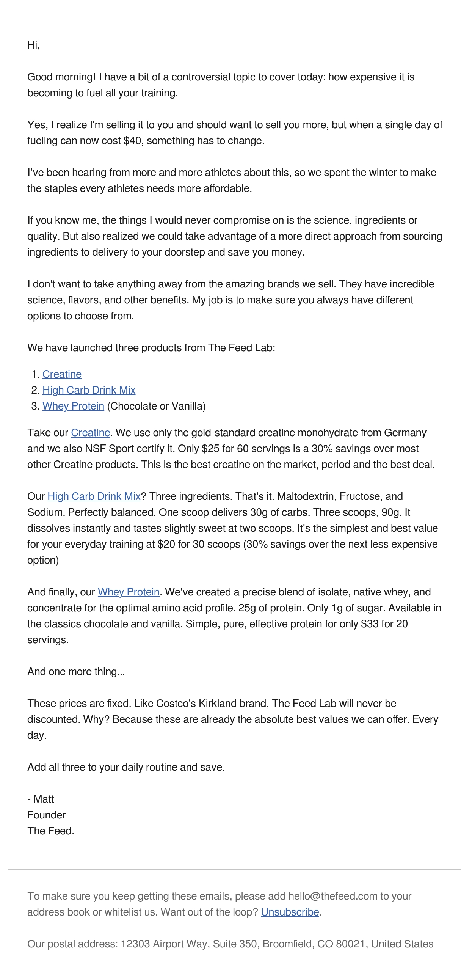Click the 'Hi,' greeting line
The width and height of the screenshot is (461, 980).
pos(33,45)
